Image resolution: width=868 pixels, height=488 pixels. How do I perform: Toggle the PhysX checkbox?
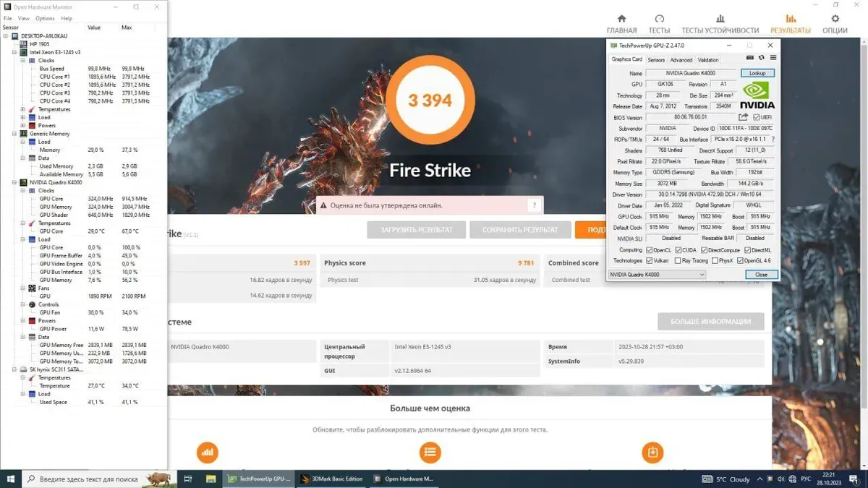pyautogui.click(x=713, y=261)
